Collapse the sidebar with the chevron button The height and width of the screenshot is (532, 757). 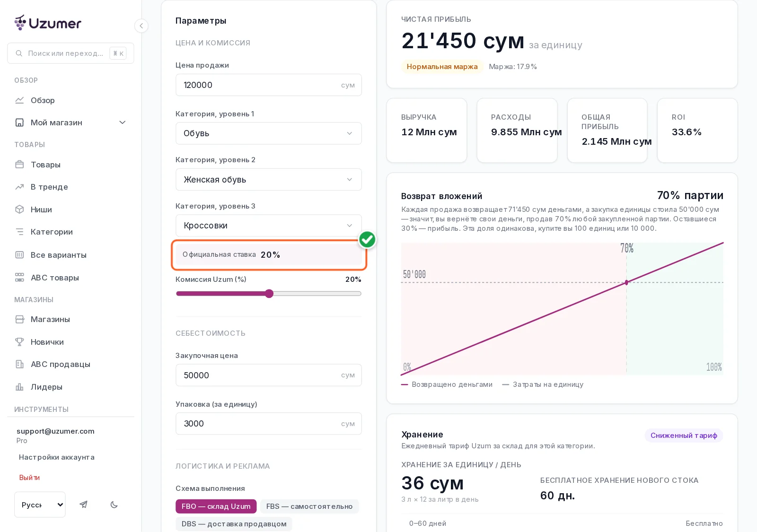[x=141, y=26]
